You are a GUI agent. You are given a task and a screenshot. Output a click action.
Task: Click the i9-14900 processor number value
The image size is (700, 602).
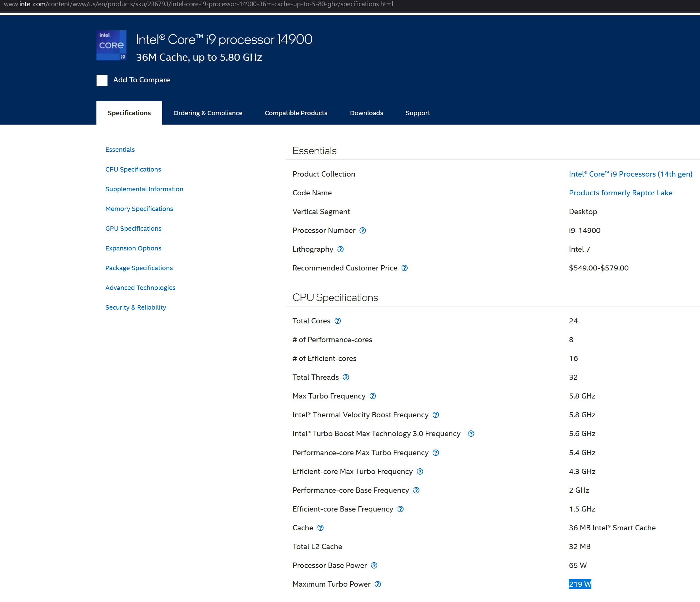click(x=584, y=230)
